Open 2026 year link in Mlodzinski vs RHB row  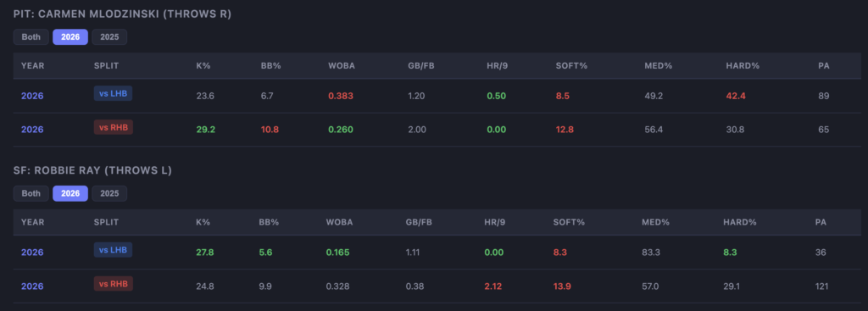click(32, 130)
